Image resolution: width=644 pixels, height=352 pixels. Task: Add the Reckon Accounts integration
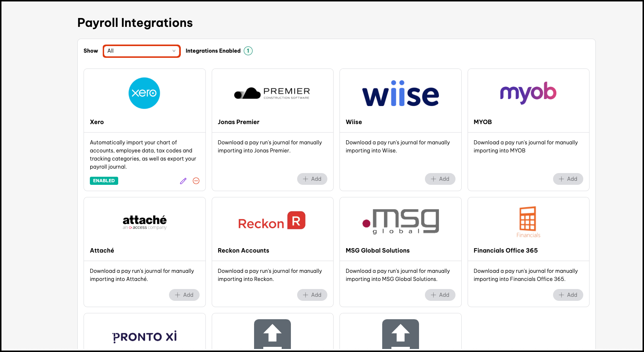312,295
